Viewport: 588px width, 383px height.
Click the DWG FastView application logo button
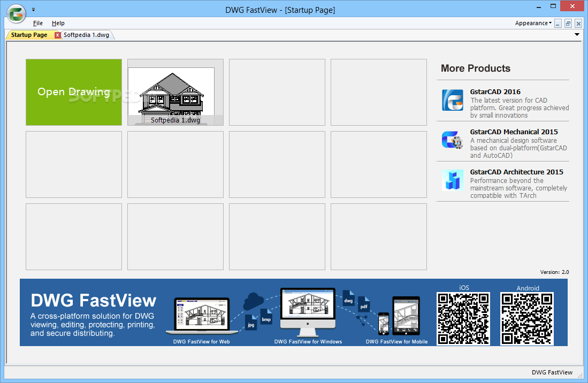(16, 14)
